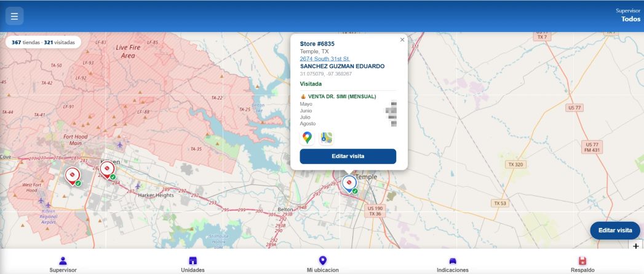644x274 pixels.
Task: Click the Live Fire Area map label
Action: [128, 51]
